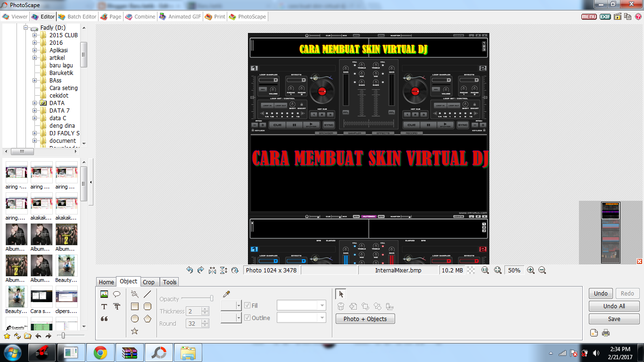Image resolution: width=644 pixels, height=362 pixels.
Task: Open the red MENU button
Action: coord(589,16)
